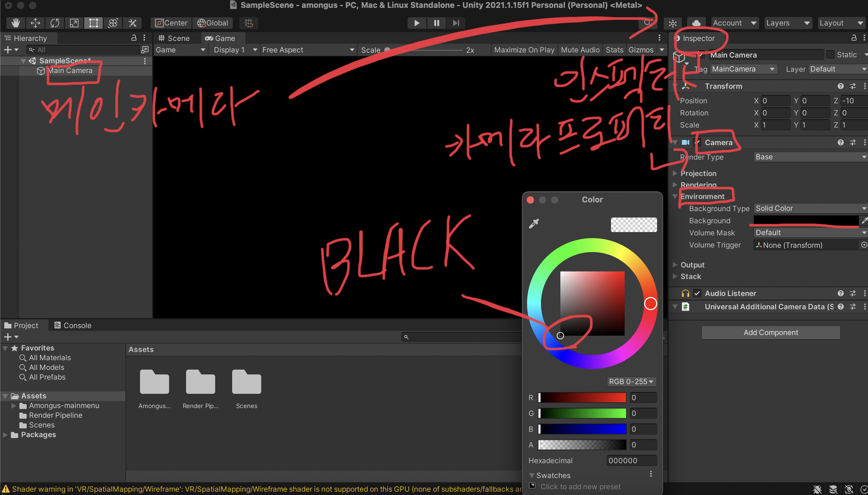Click the alpha A channel slider

click(x=582, y=445)
